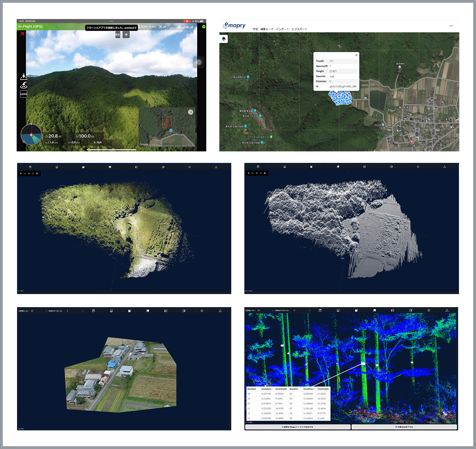Click the インポート menu item
Viewport: 476px width, 449px height.
(x=282, y=29)
